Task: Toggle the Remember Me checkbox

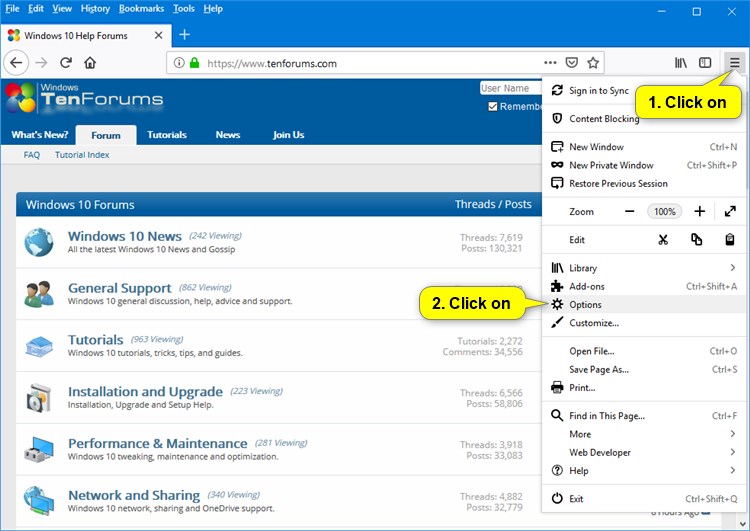Action: pyautogui.click(x=493, y=106)
